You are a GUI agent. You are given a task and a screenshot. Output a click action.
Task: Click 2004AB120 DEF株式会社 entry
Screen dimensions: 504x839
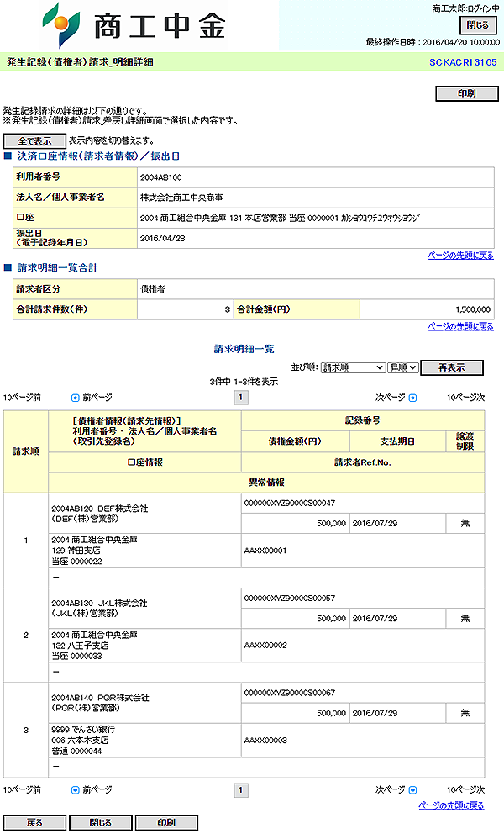100,509
